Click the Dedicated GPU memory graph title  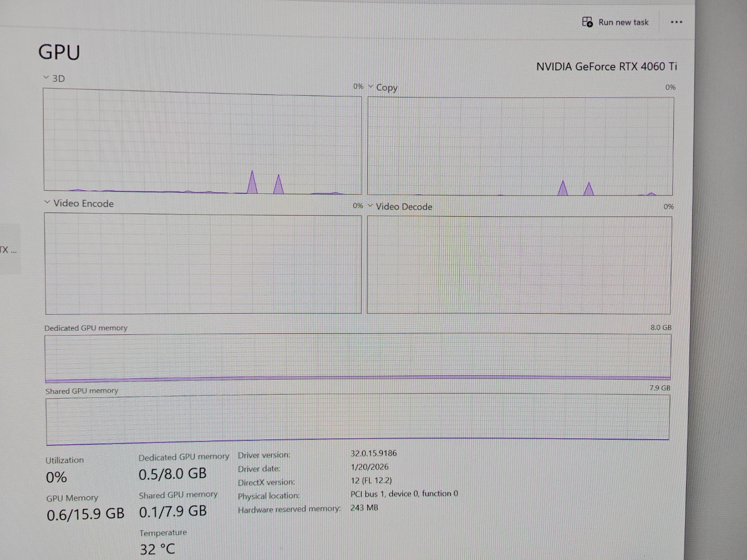click(x=86, y=328)
